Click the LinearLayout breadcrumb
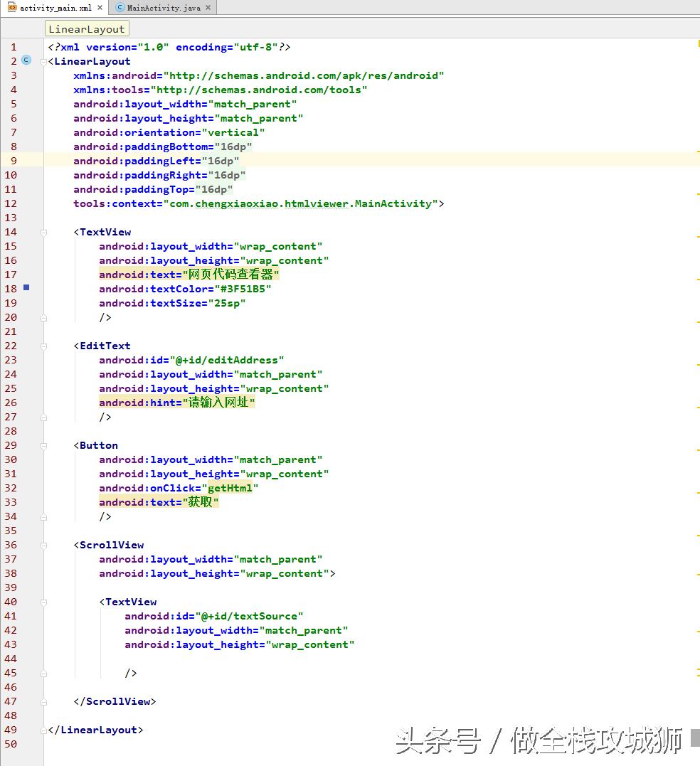 point(87,29)
